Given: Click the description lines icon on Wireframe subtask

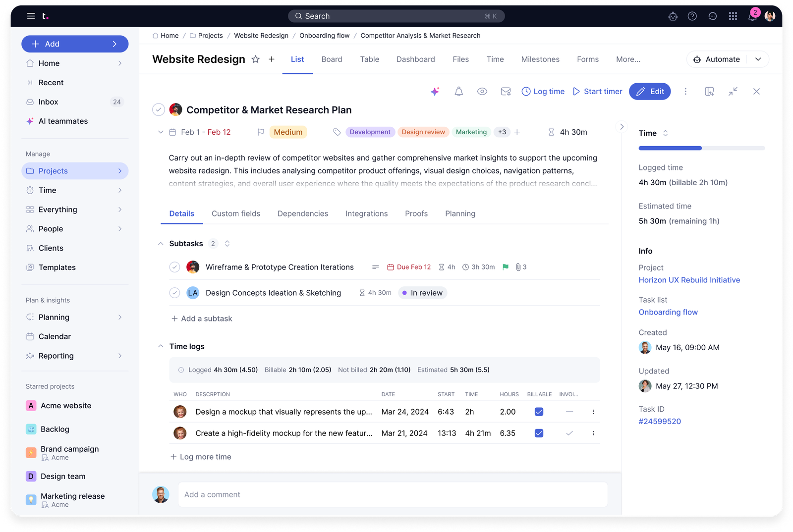Looking at the screenshot, I should pyautogui.click(x=376, y=267).
